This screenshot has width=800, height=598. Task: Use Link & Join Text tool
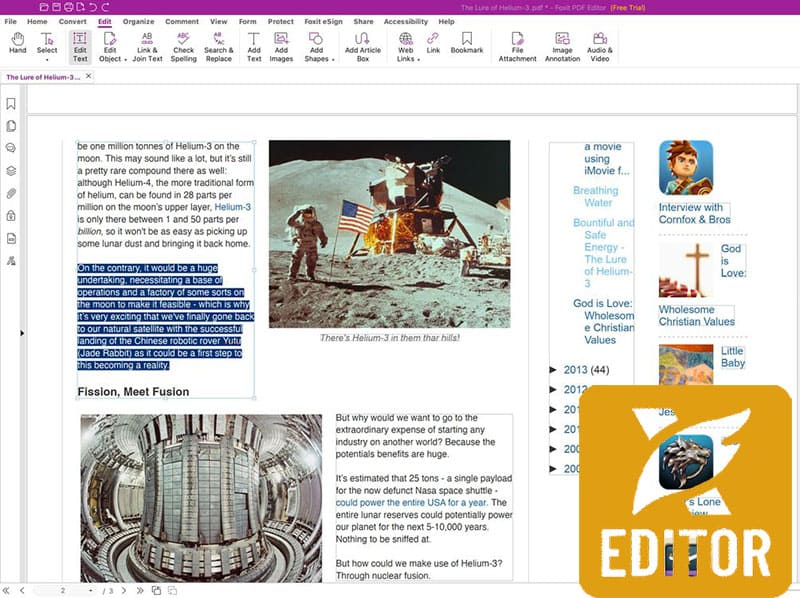tap(147, 47)
